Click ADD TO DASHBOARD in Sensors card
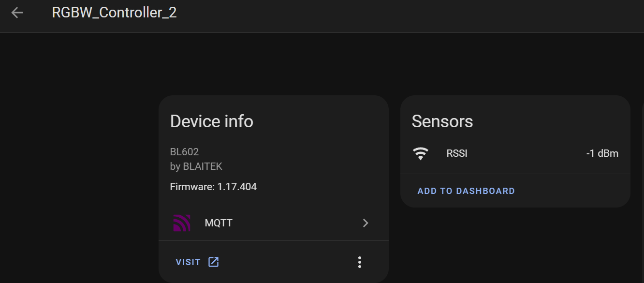 466,191
